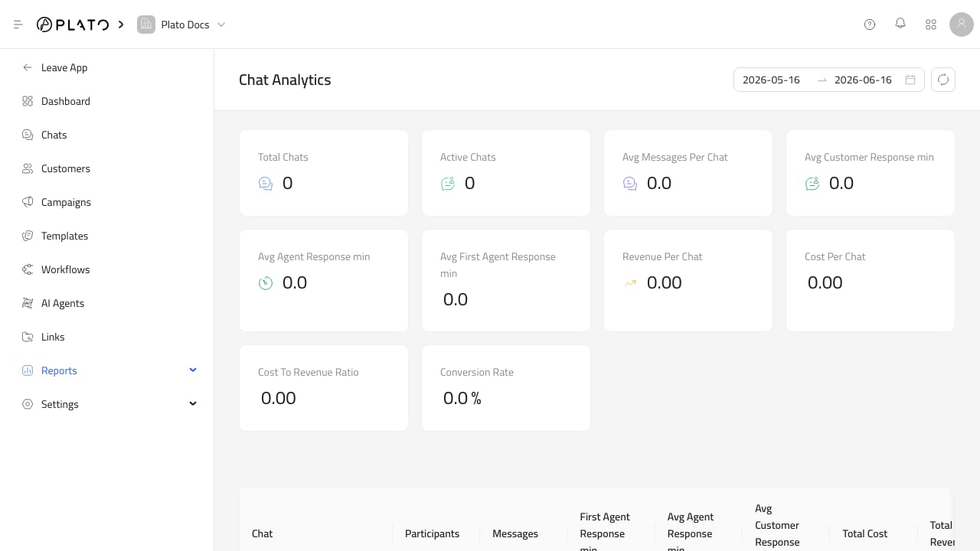Click the Active Chats card icon
980x551 pixels.
448,184
